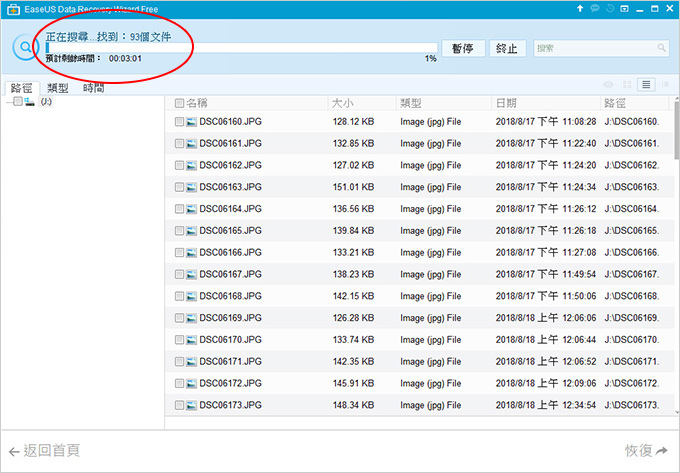The image size is (680, 473).
Task: Click the size value 151.01 KB
Action: 353,187
